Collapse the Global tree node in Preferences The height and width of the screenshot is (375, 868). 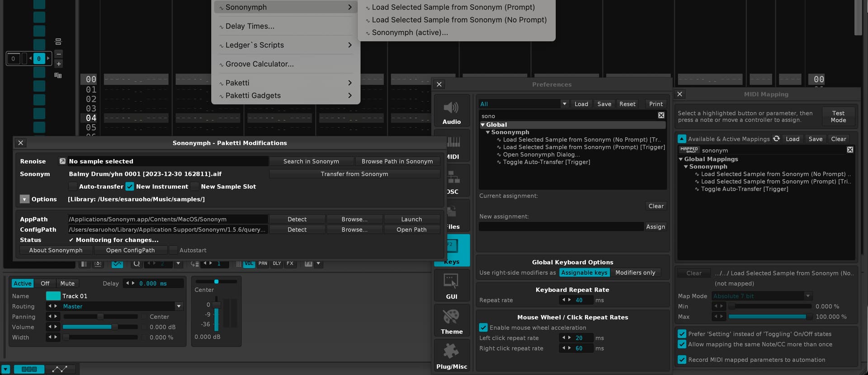483,125
